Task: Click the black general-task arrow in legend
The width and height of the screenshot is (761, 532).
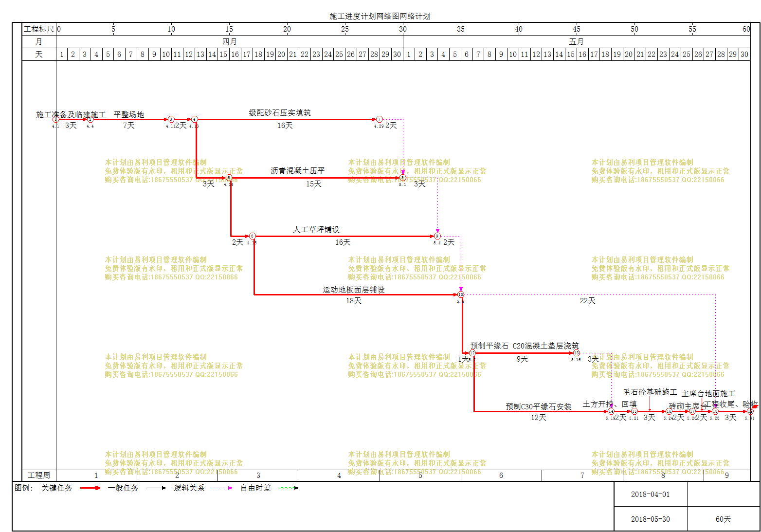Action: click(x=156, y=488)
